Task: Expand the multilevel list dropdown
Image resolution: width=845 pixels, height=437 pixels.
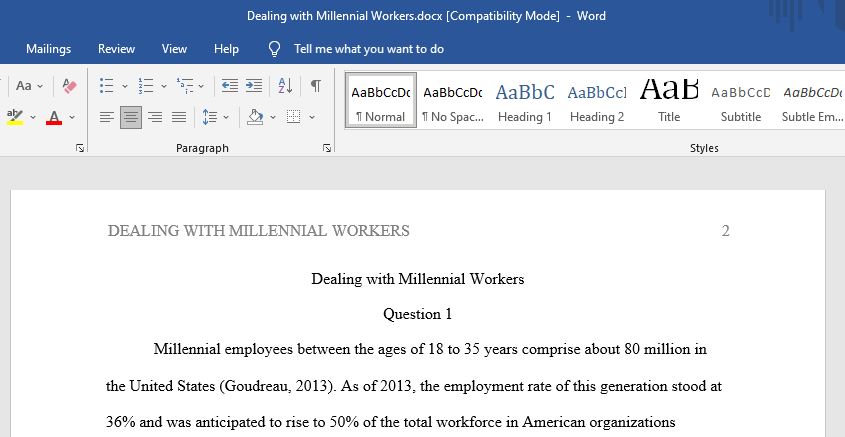Action: (x=201, y=86)
